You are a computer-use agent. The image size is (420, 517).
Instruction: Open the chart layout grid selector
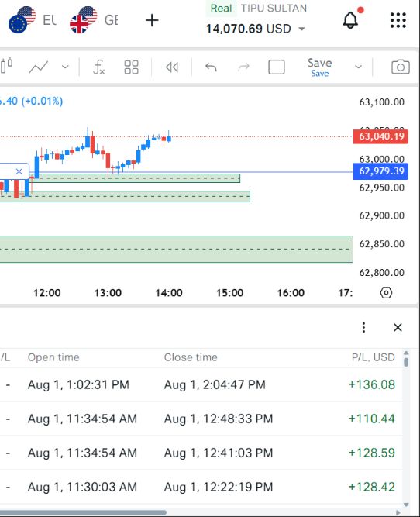[131, 67]
